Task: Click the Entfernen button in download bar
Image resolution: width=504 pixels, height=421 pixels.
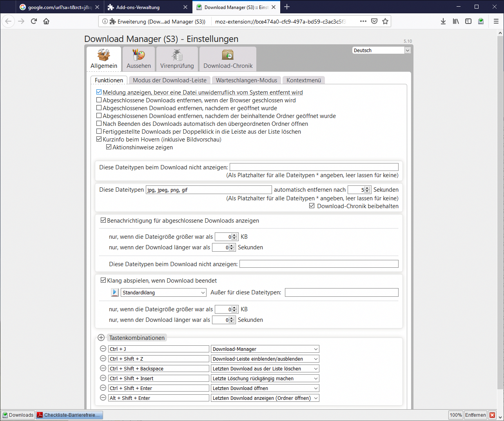Action: (x=475, y=415)
